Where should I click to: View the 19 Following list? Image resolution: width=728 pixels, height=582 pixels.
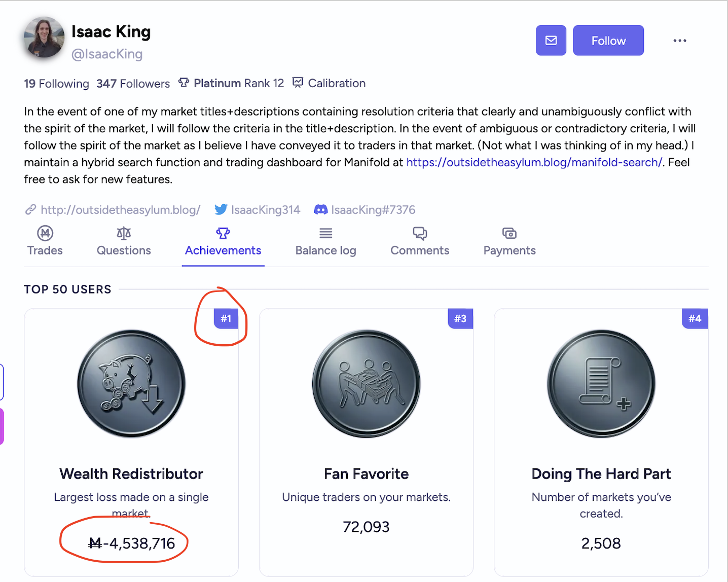point(56,84)
